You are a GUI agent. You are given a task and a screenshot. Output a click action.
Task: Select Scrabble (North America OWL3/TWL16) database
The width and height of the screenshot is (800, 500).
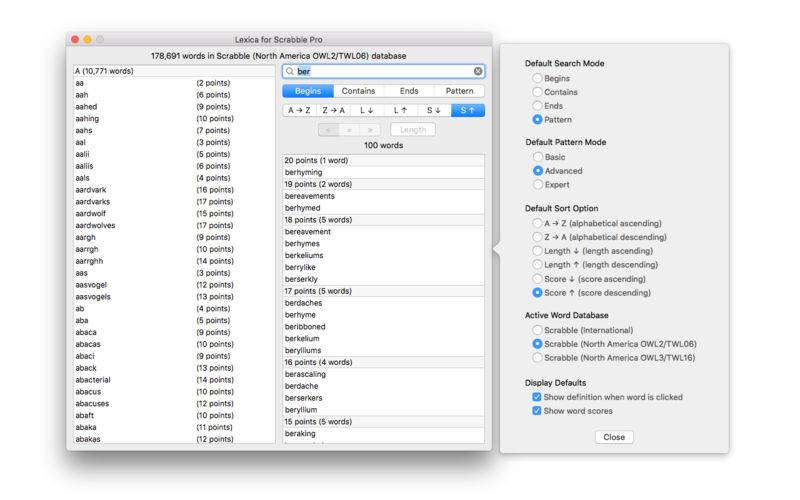(538, 357)
